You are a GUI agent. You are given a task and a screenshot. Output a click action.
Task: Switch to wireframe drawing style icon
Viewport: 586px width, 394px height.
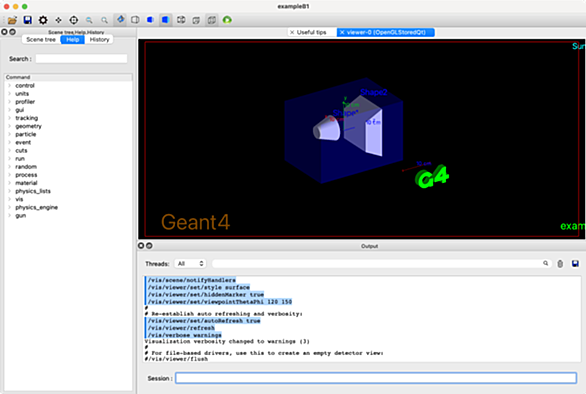[x=181, y=20]
